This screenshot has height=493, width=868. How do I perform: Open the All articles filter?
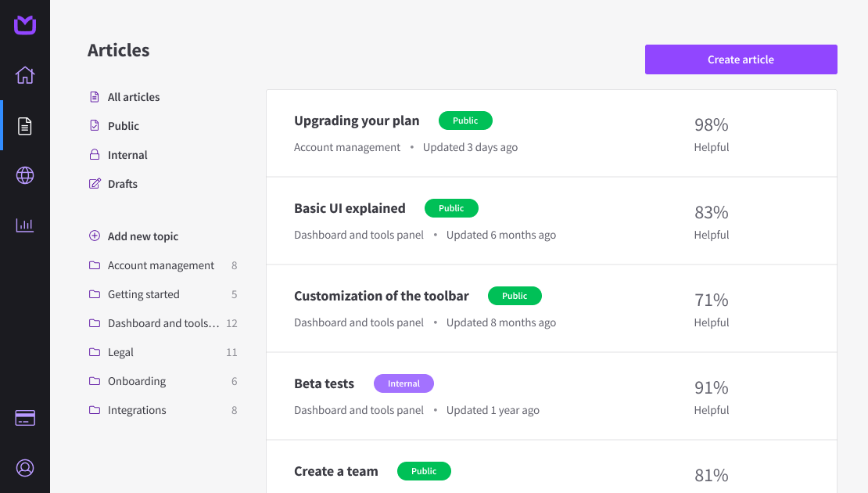click(134, 96)
